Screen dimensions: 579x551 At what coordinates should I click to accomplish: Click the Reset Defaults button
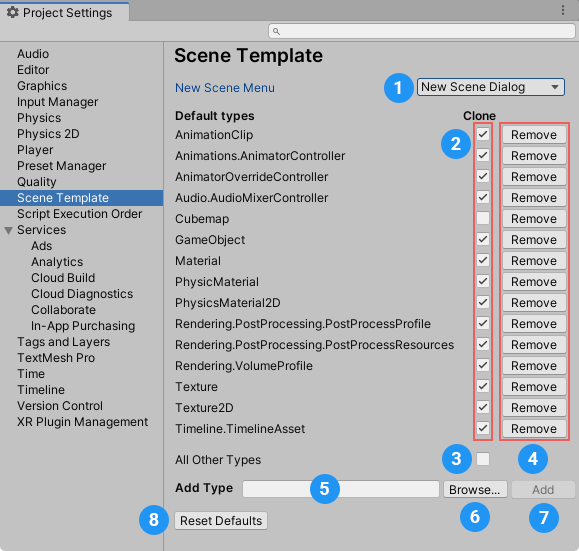[221, 521]
